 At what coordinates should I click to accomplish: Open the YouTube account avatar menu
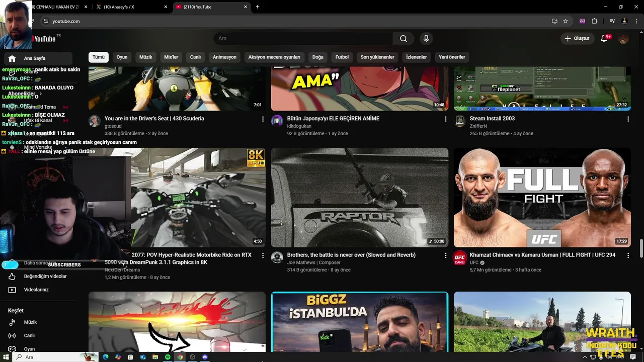click(623, 39)
